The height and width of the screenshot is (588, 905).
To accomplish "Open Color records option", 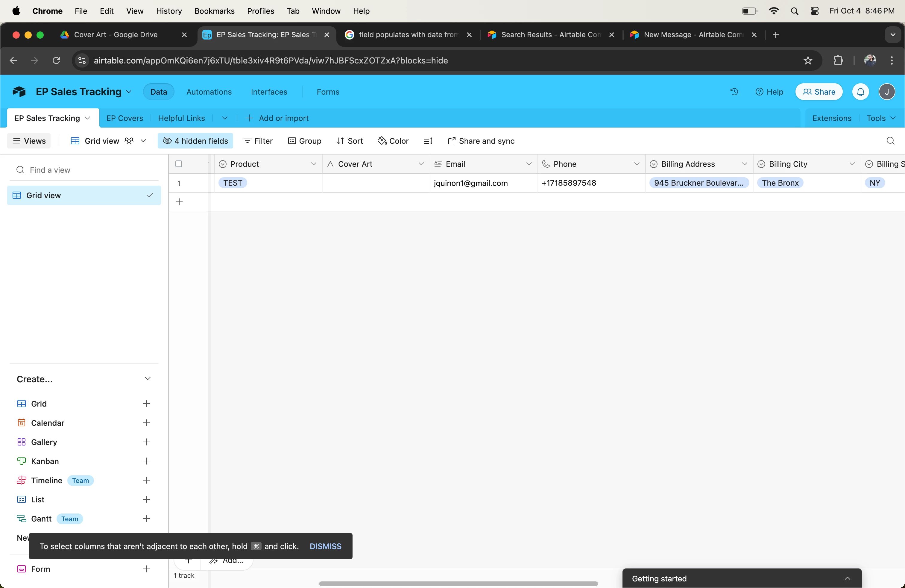I will pos(393,141).
